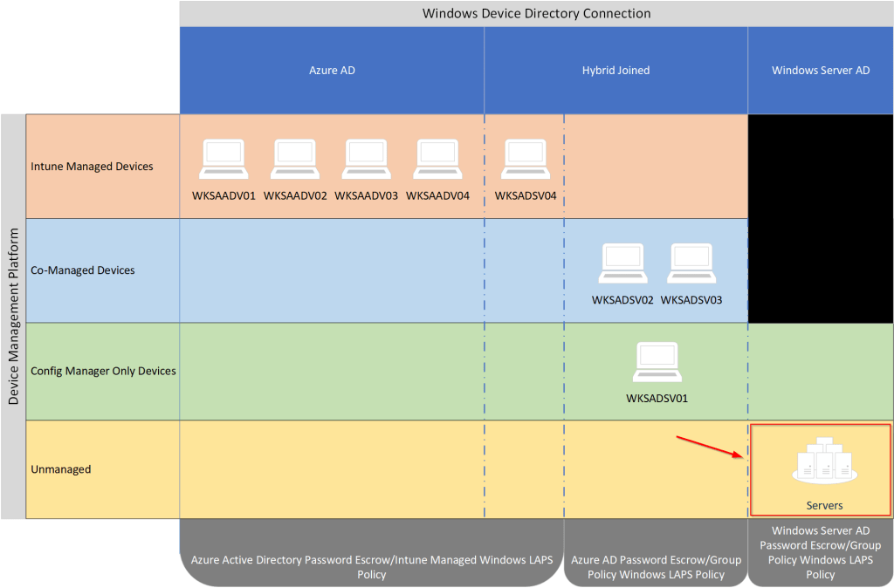Image resolution: width=894 pixels, height=588 pixels.
Task: Click the Windows Device Directory Connection title
Action: (536, 13)
